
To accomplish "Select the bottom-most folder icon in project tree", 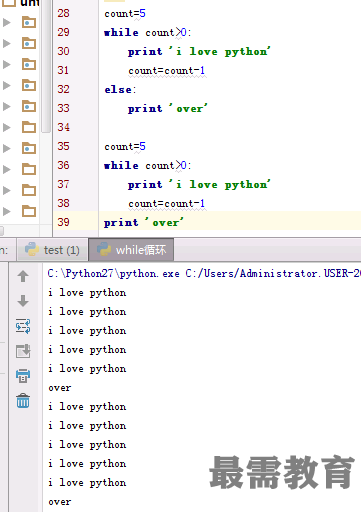I will 29,211.
